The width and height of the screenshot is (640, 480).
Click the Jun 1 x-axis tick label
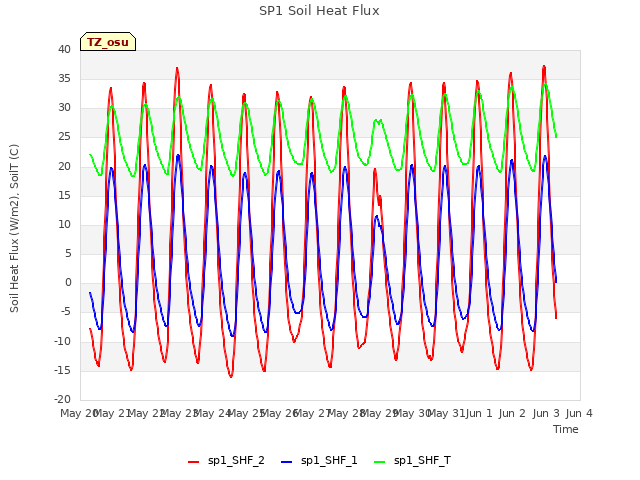[479, 413]
